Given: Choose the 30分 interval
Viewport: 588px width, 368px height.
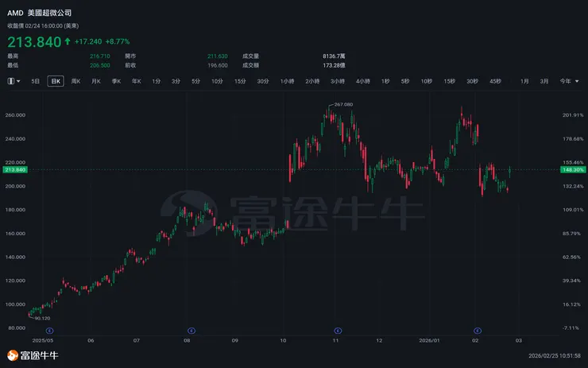Looking at the screenshot, I should tap(263, 81).
